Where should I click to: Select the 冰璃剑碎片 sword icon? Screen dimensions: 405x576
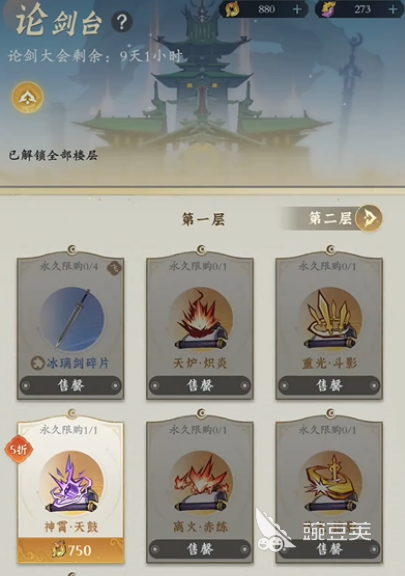(72, 318)
